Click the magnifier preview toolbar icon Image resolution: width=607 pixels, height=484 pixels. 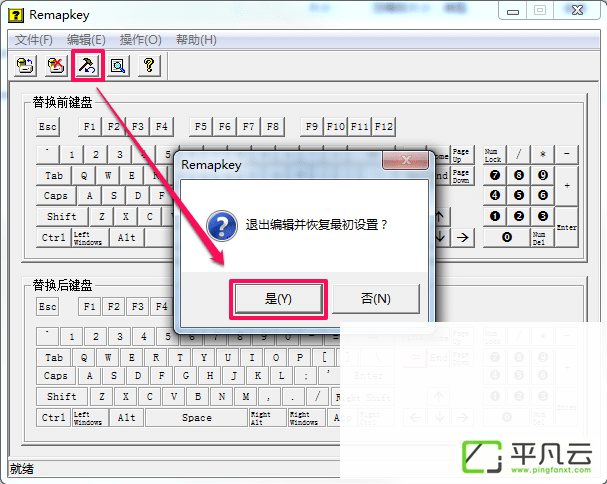pyautogui.click(x=118, y=65)
